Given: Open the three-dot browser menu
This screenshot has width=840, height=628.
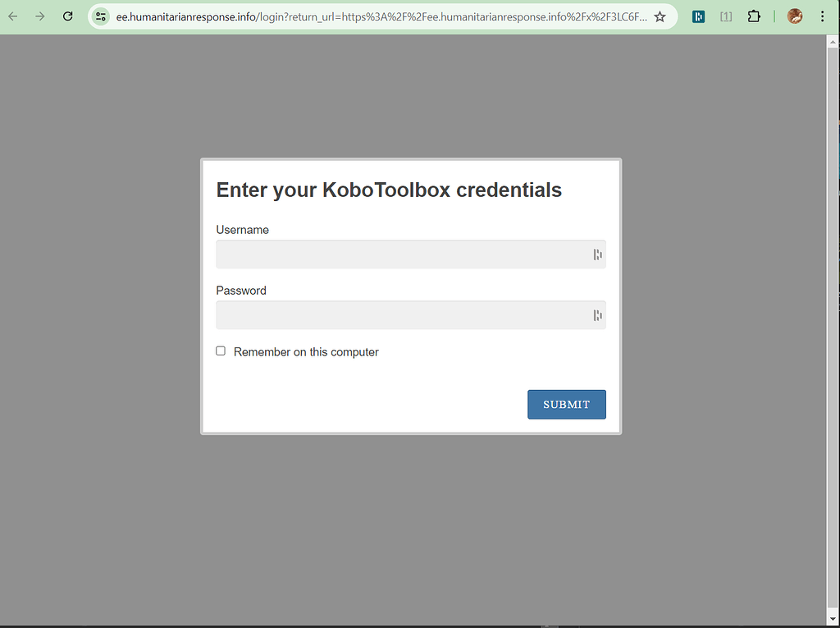Looking at the screenshot, I should [x=823, y=16].
